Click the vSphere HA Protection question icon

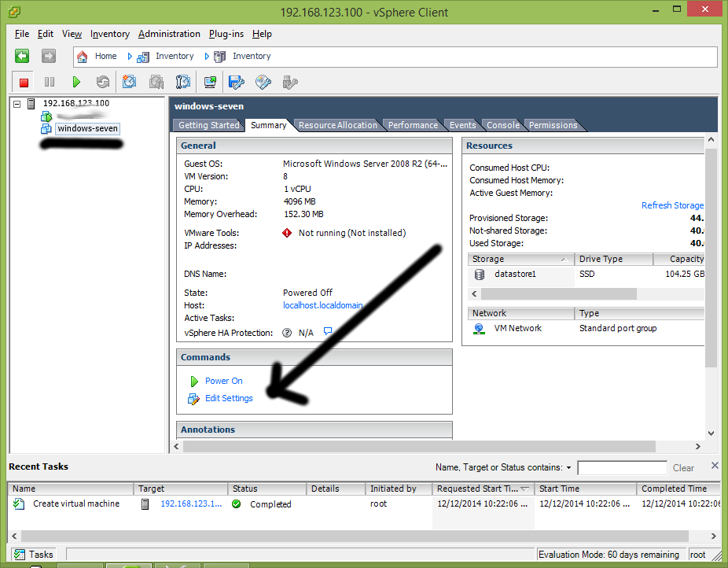click(x=287, y=333)
